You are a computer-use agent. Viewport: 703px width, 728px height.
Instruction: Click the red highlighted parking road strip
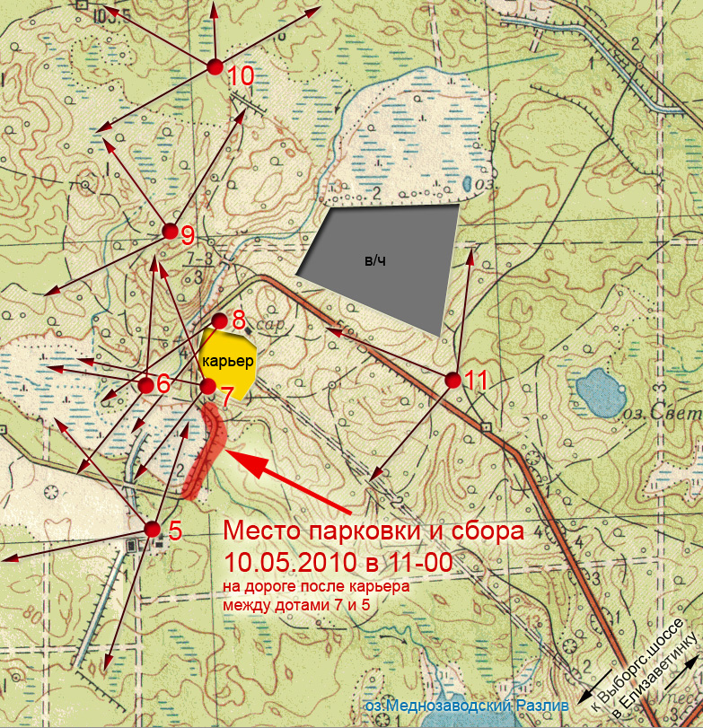coord(207,451)
